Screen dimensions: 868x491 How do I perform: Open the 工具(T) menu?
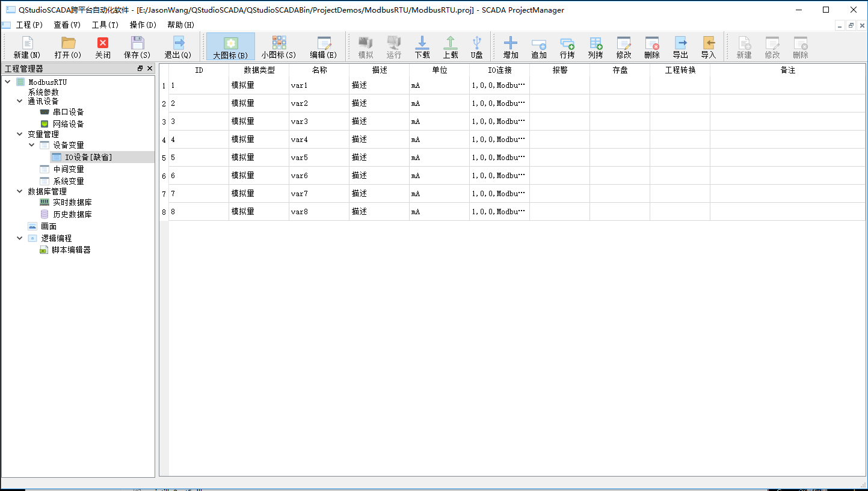pyautogui.click(x=105, y=25)
